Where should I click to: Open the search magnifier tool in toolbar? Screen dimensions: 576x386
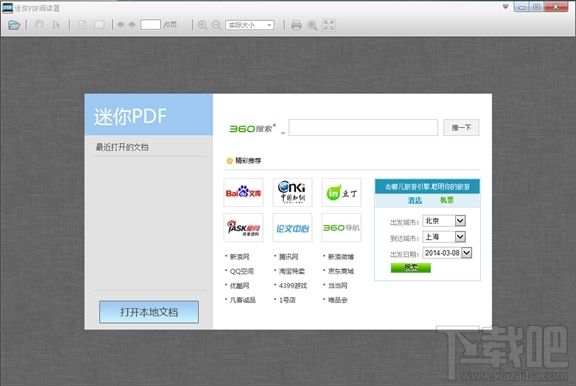tap(313, 25)
